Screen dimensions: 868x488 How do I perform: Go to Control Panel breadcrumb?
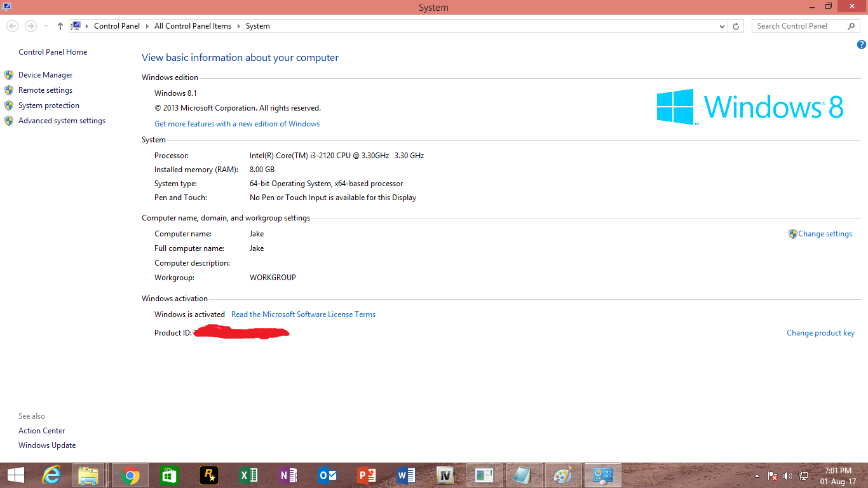tap(117, 26)
